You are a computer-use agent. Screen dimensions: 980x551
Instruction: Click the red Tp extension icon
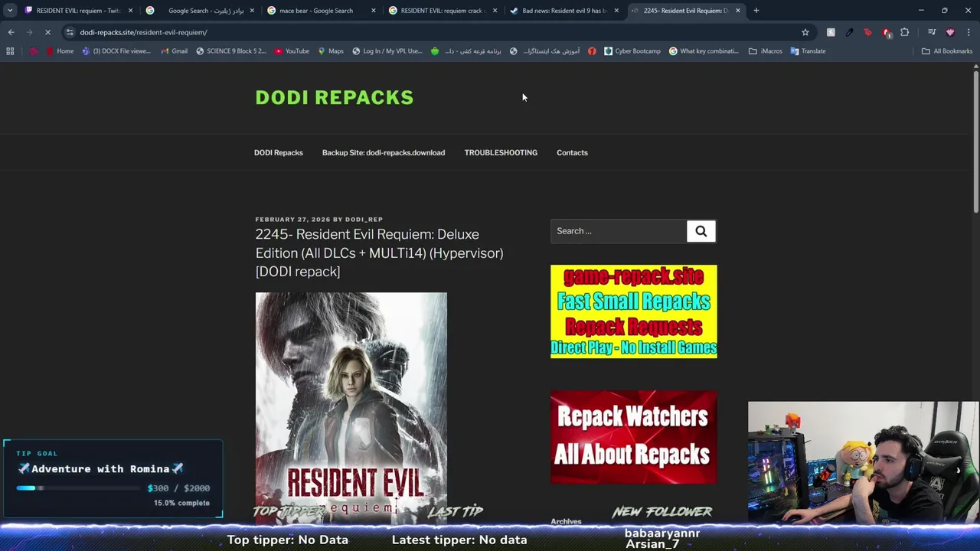(x=867, y=32)
